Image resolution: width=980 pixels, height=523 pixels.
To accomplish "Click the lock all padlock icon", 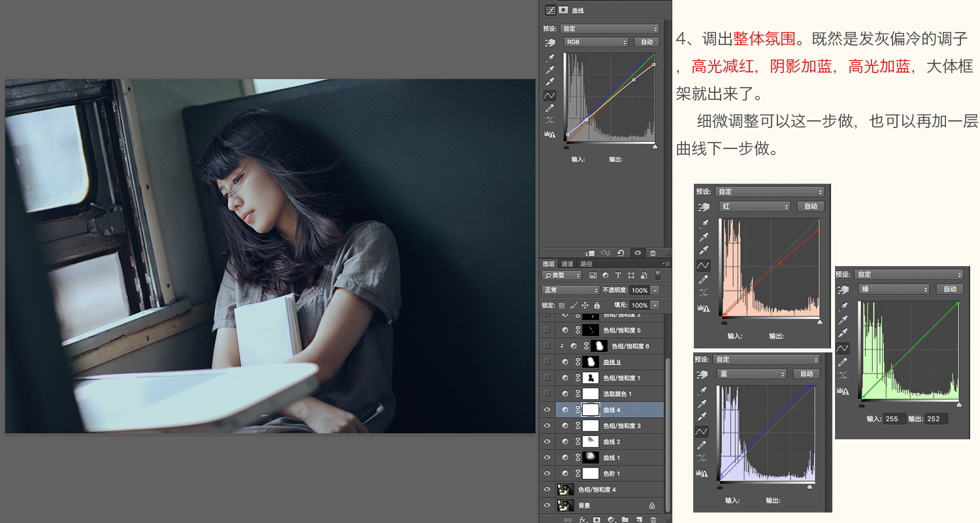I will (596, 305).
